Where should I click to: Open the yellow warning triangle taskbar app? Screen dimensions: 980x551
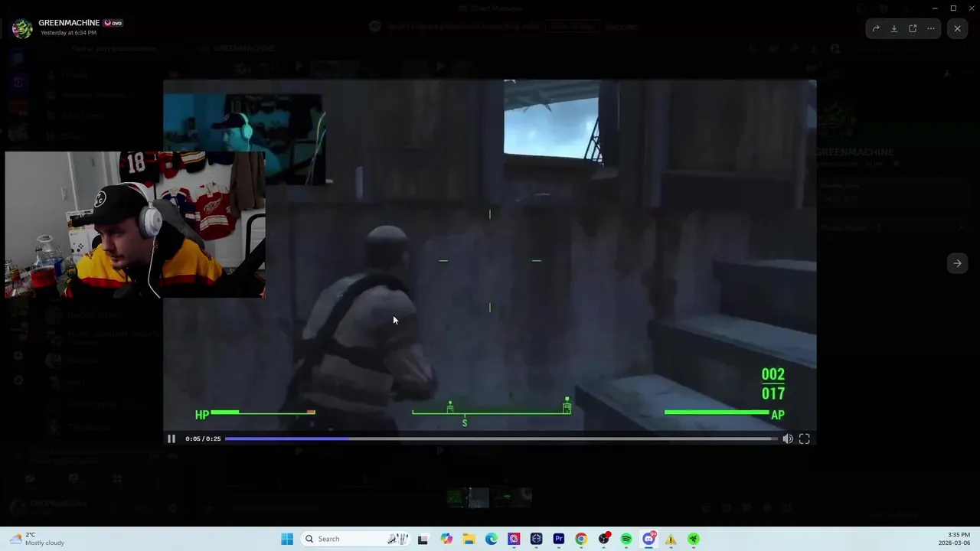point(671,539)
